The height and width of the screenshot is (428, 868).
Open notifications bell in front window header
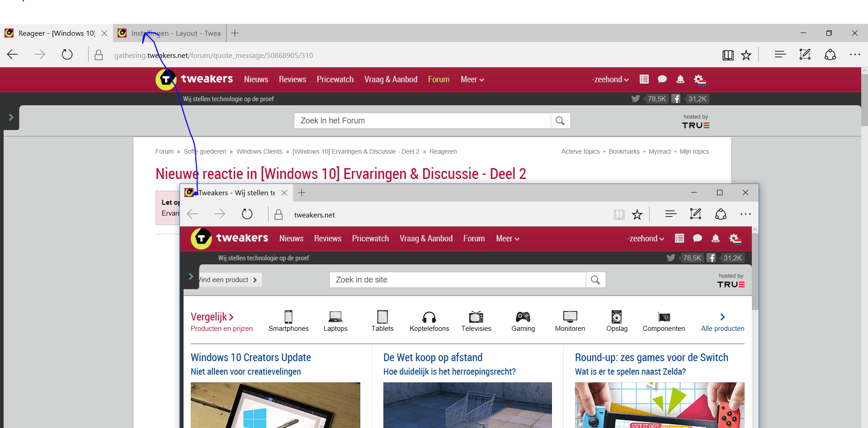pos(716,239)
